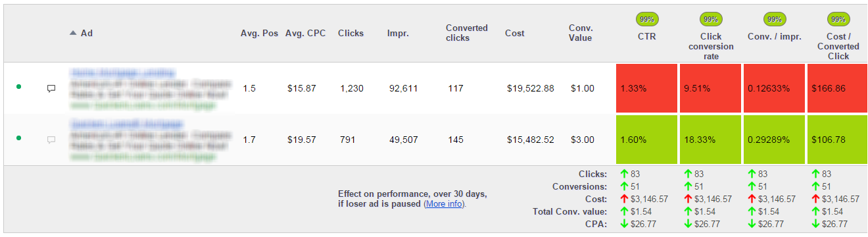Open the comment bubble for first ad

click(51, 88)
